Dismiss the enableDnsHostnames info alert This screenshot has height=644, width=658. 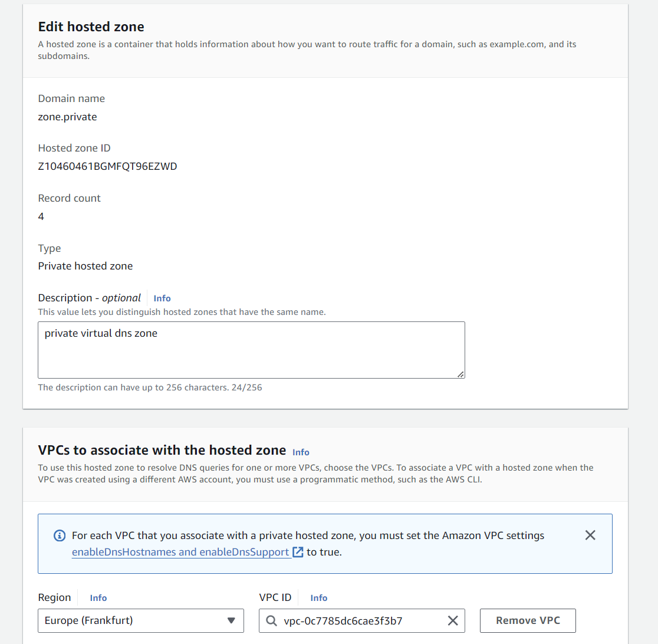click(590, 535)
